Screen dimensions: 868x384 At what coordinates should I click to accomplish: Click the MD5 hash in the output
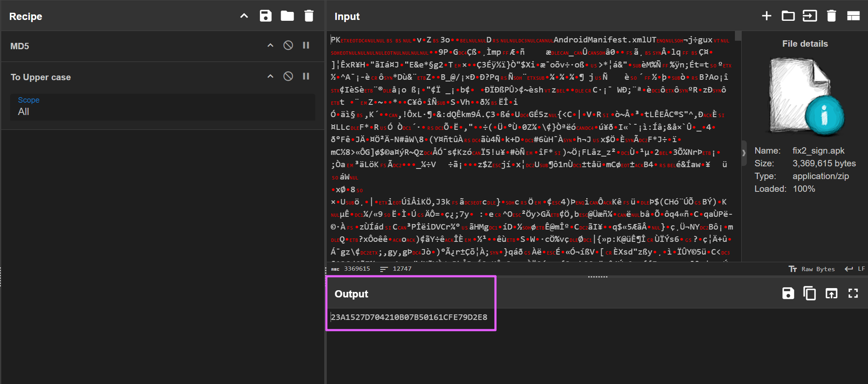click(409, 317)
